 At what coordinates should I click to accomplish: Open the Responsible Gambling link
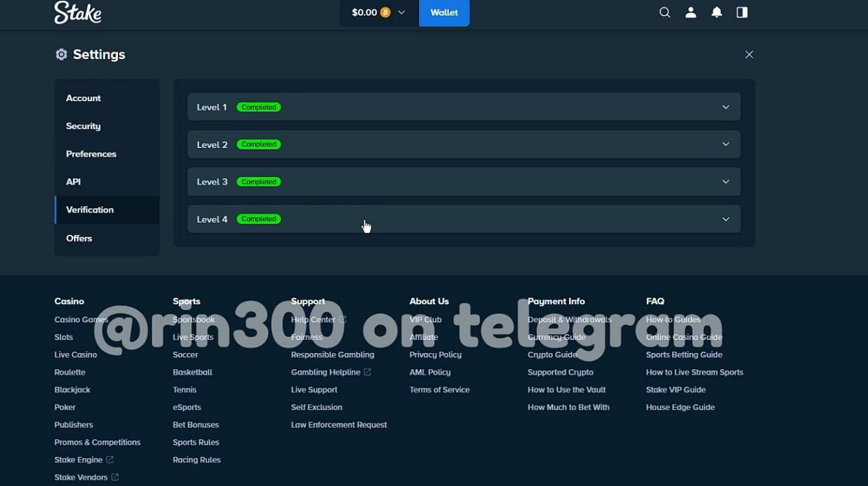(x=332, y=355)
